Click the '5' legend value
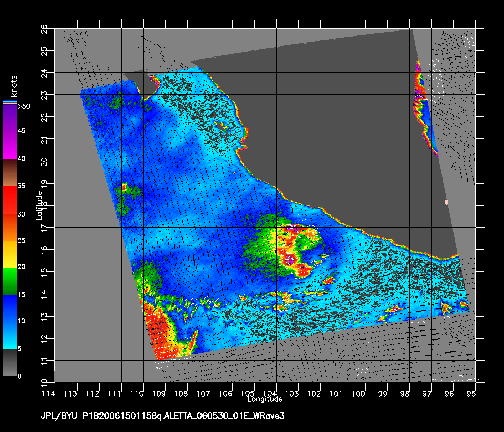This screenshot has height=432, width=504. point(19,348)
